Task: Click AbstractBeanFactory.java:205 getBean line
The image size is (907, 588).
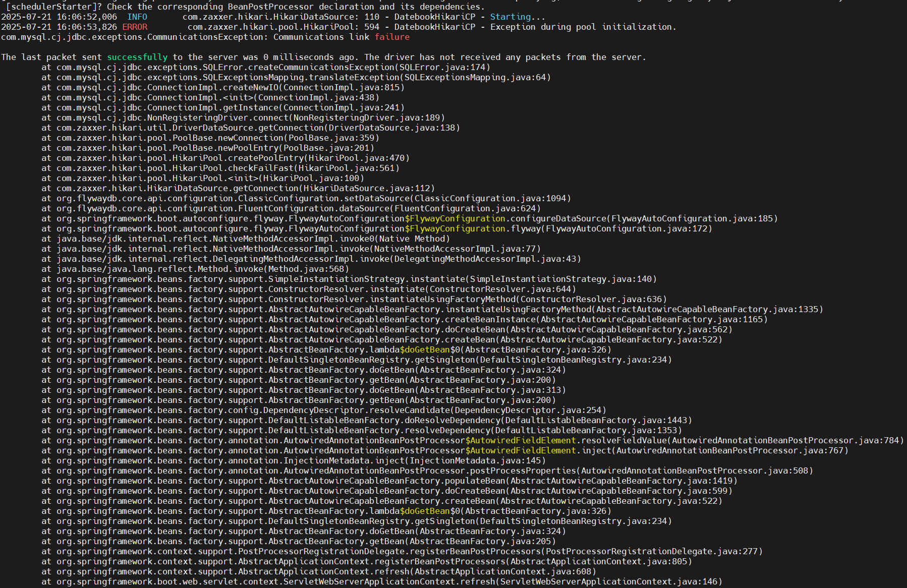Action: click(x=299, y=542)
